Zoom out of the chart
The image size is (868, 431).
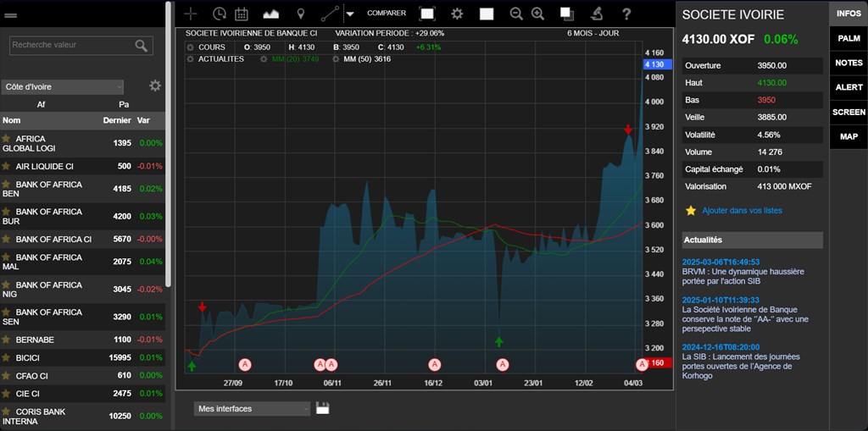[x=516, y=14]
